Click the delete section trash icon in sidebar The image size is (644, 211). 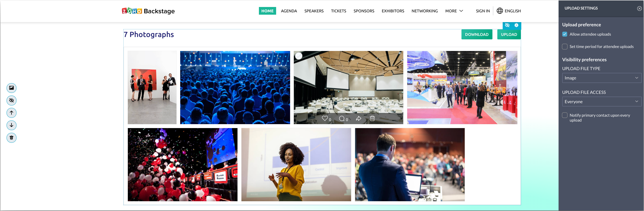click(x=11, y=138)
